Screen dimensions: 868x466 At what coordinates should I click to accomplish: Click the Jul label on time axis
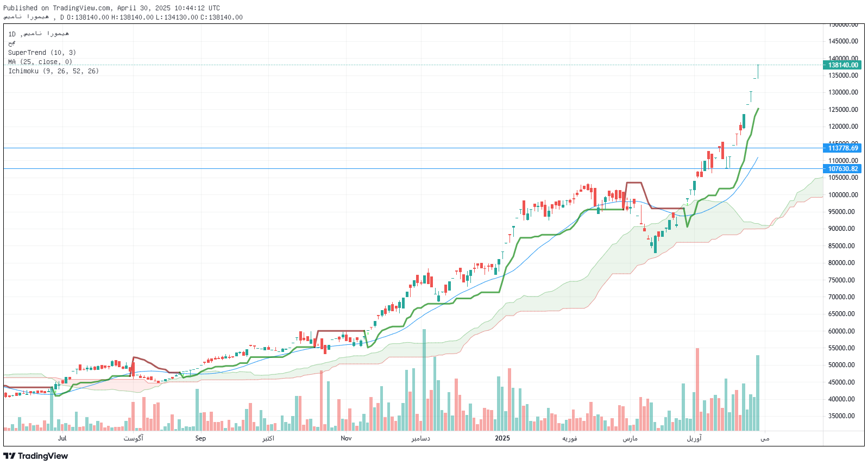point(62,438)
